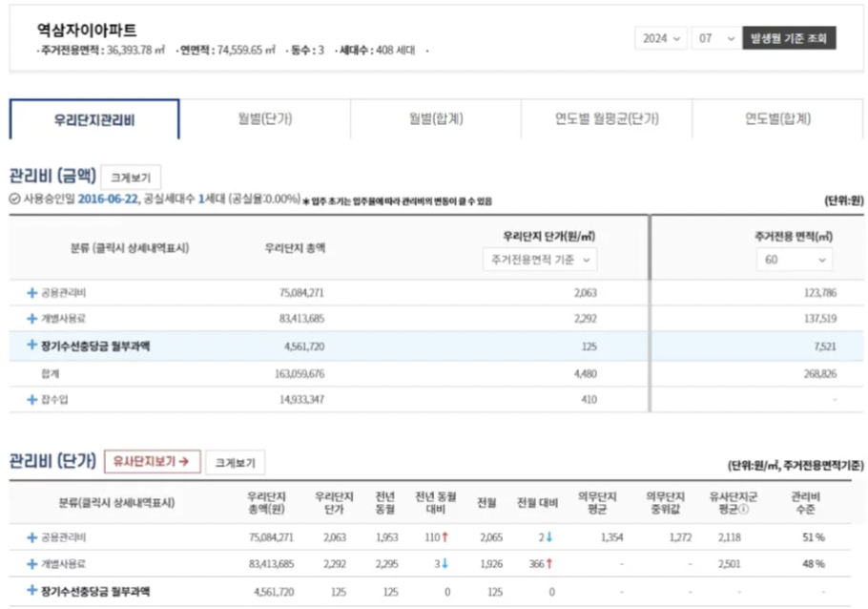Screen dimensions: 868x609
Task: Open the 주거전용면적 기준 dropdown
Action: coord(540,260)
